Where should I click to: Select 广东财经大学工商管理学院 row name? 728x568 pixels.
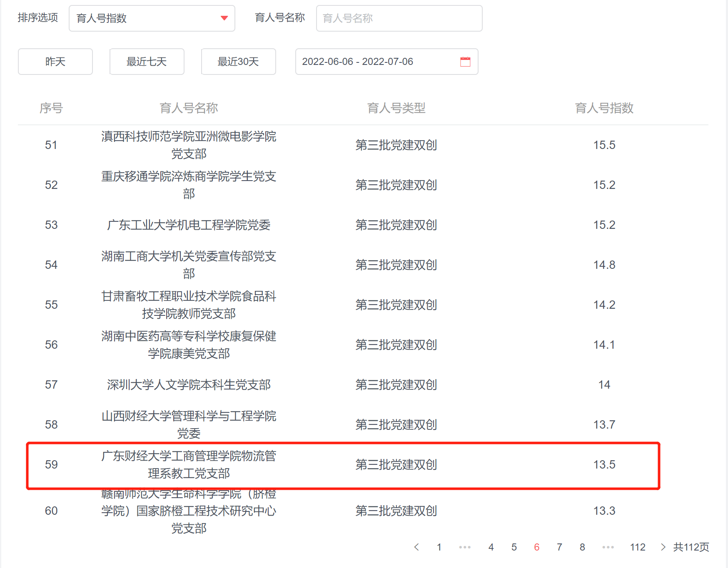pyautogui.click(x=189, y=464)
